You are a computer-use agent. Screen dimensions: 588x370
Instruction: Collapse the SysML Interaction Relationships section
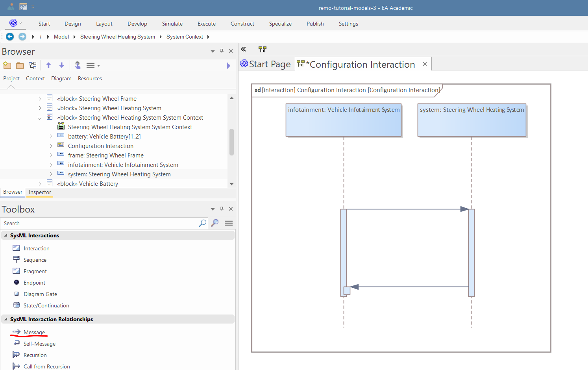pyautogui.click(x=6, y=319)
